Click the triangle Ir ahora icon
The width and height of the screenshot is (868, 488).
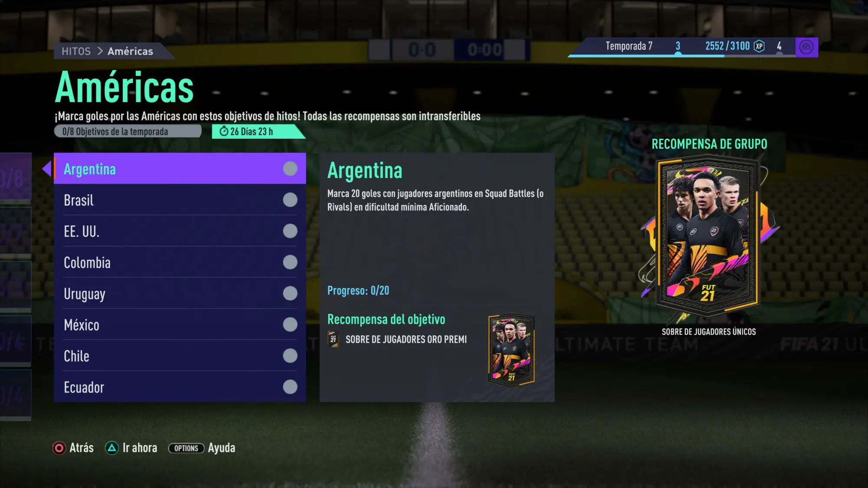[112, 448]
